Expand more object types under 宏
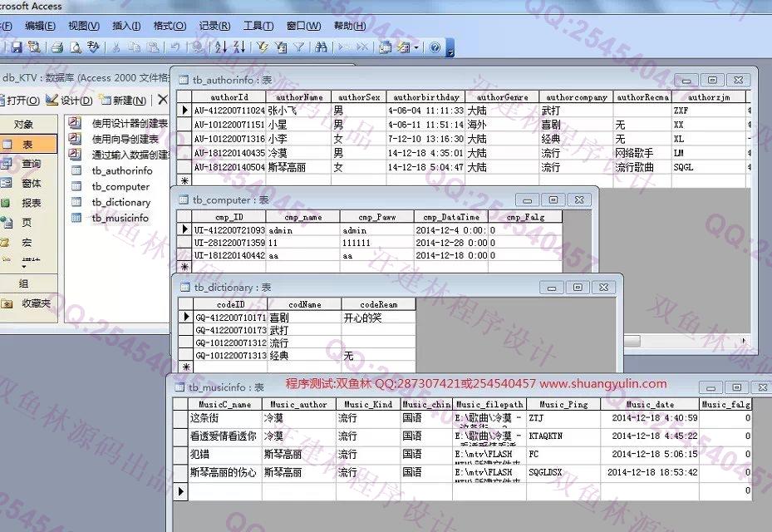Viewport: 772px width, 532px height. [25, 267]
